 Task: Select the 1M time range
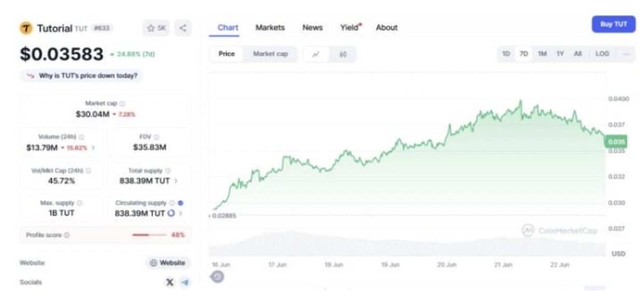[542, 54]
